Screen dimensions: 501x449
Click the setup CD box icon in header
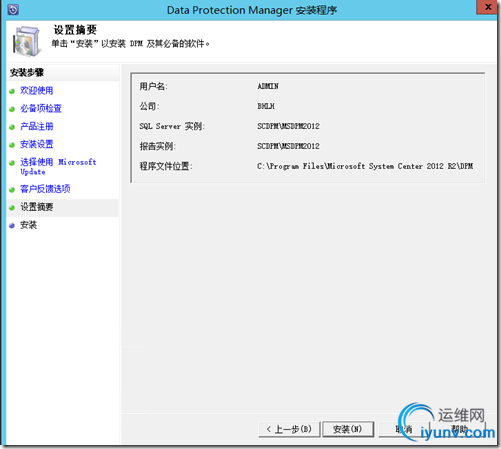(27, 41)
